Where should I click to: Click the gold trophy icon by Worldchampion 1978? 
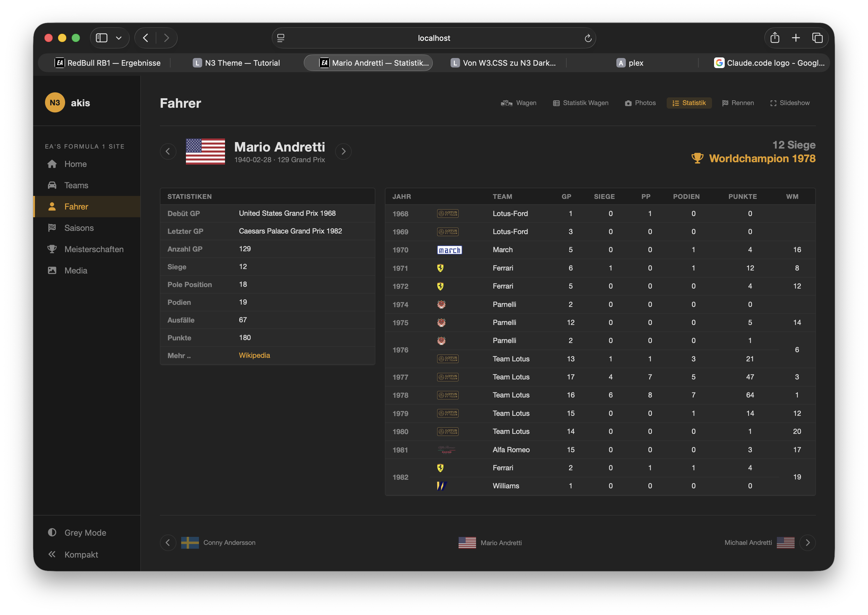point(697,158)
